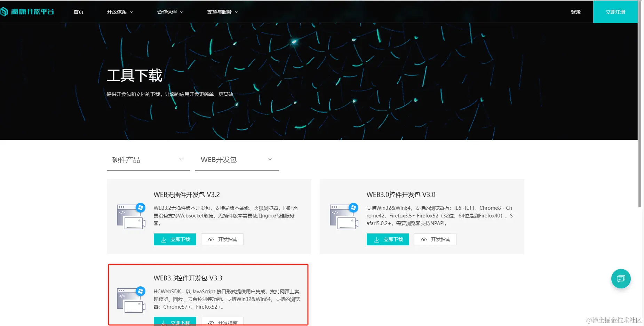Download WEB无插件开发包 V3.2 via 立即下载

175,239
